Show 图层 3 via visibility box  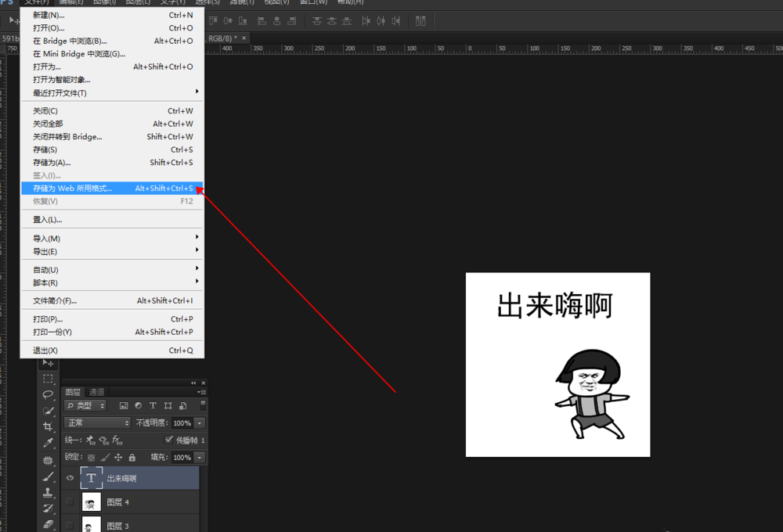70,526
